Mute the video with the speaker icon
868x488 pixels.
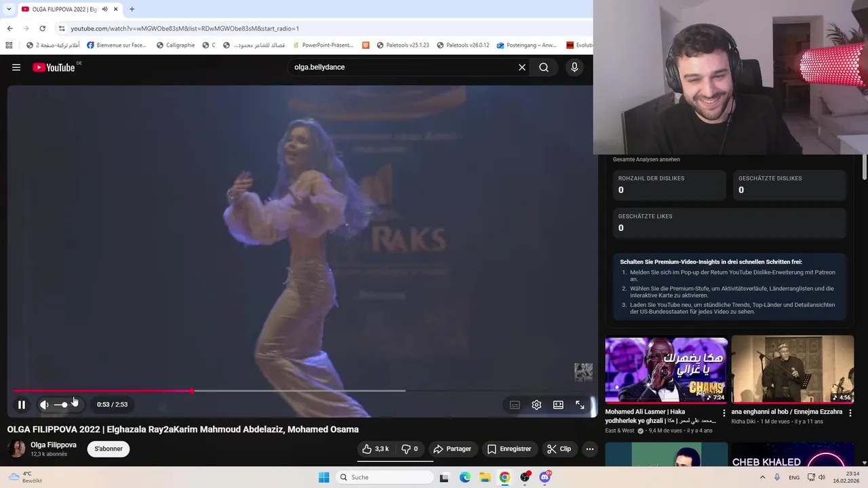(44, 405)
